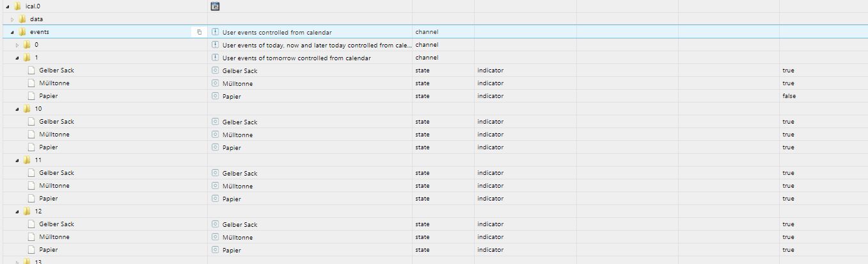Click the file icon of Gelber Sack in folder 1
Screen dimensions: 868x264
coord(31,70)
